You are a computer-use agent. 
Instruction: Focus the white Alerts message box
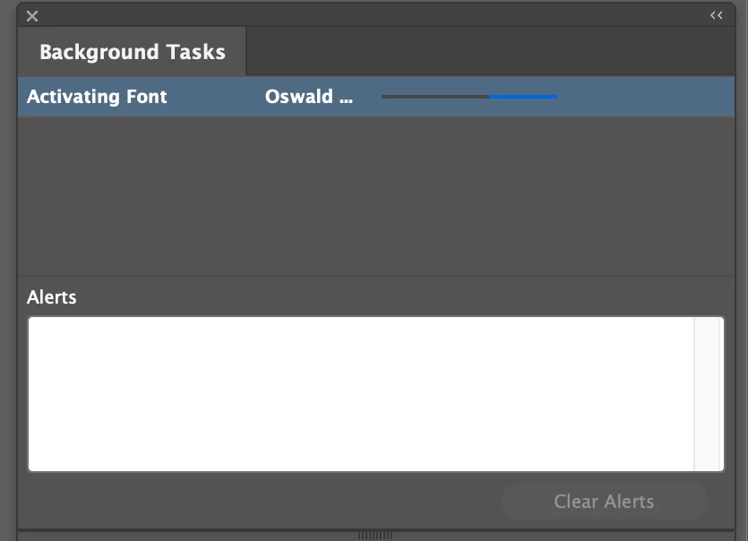(x=361, y=394)
